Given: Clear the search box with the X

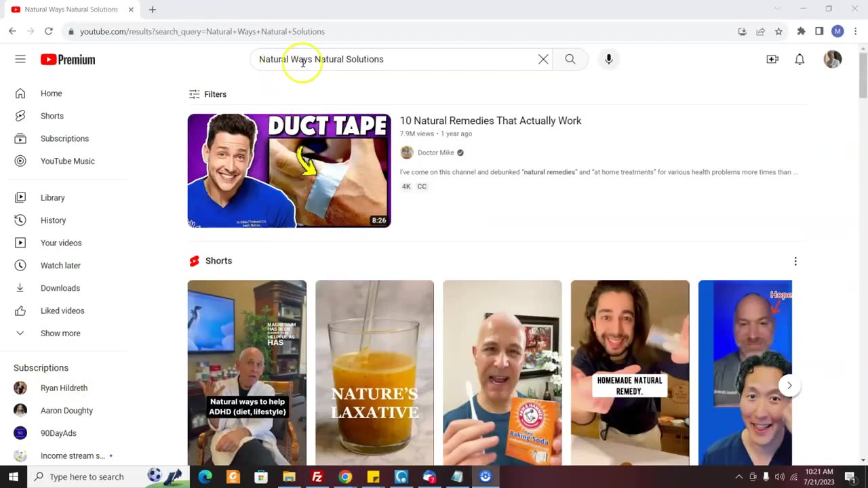Looking at the screenshot, I should click(543, 60).
